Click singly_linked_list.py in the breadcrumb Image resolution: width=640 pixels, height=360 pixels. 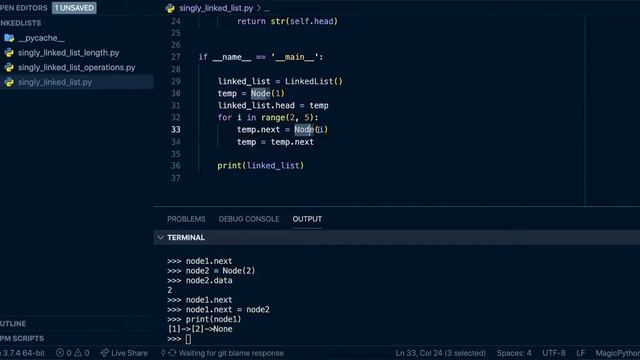(x=216, y=8)
